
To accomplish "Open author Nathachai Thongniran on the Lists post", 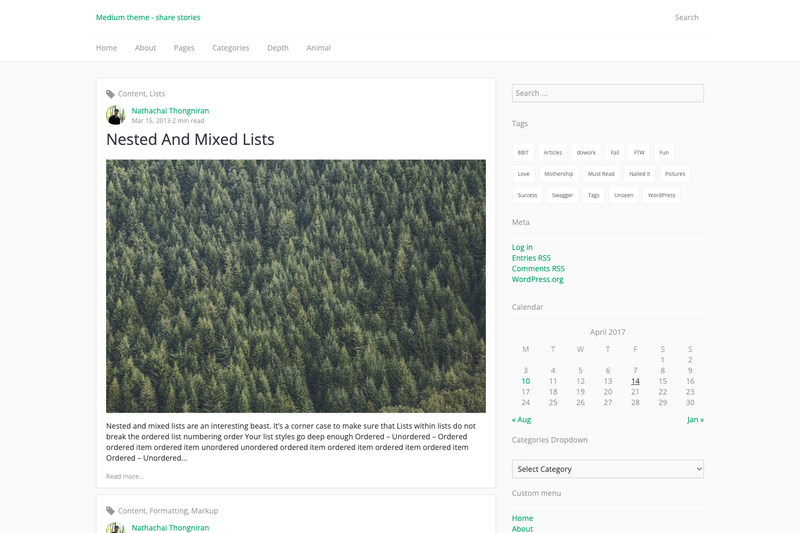I will (170, 111).
